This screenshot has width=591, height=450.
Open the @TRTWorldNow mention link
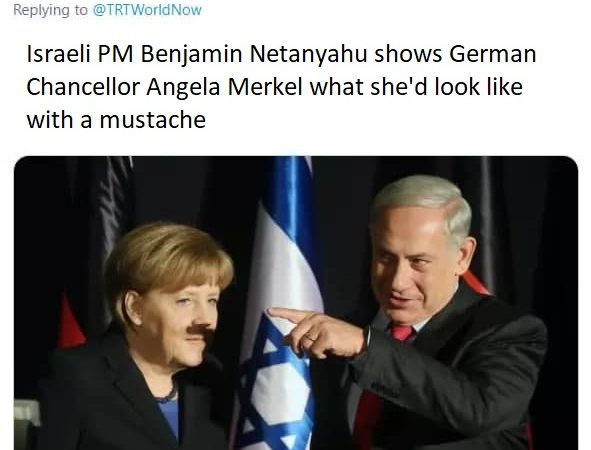coord(147,10)
